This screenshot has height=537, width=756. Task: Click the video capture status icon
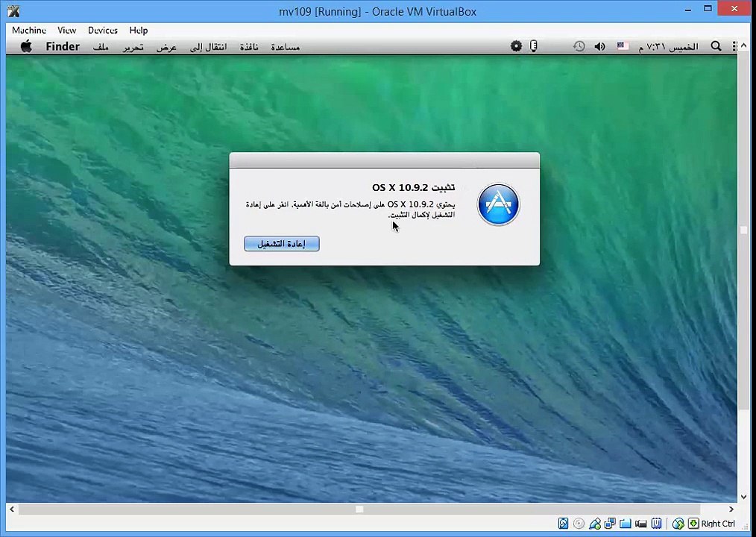[x=640, y=523]
